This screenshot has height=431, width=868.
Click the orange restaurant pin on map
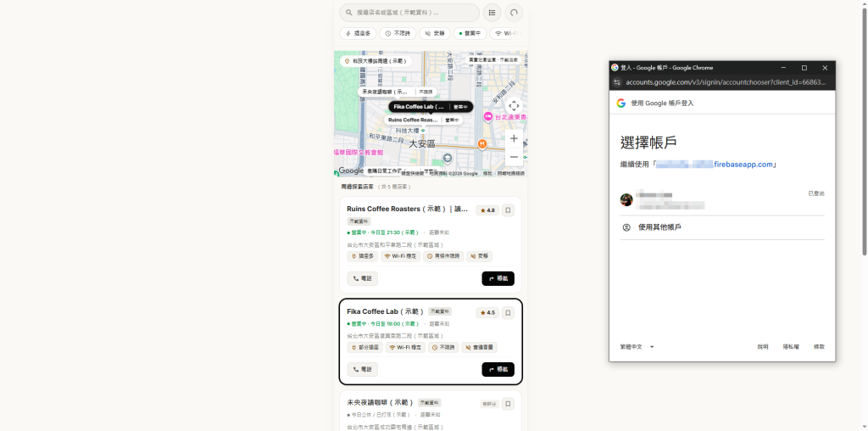point(482,144)
